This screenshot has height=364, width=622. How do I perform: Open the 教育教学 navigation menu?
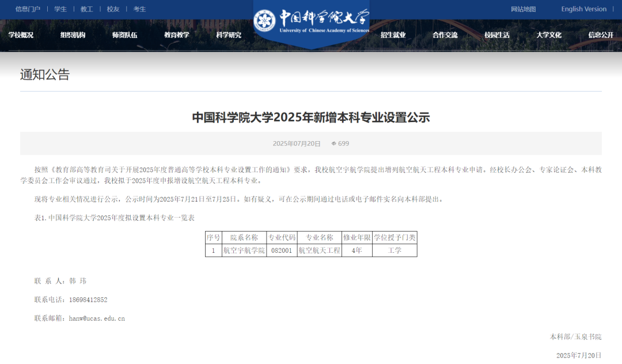[176, 35]
